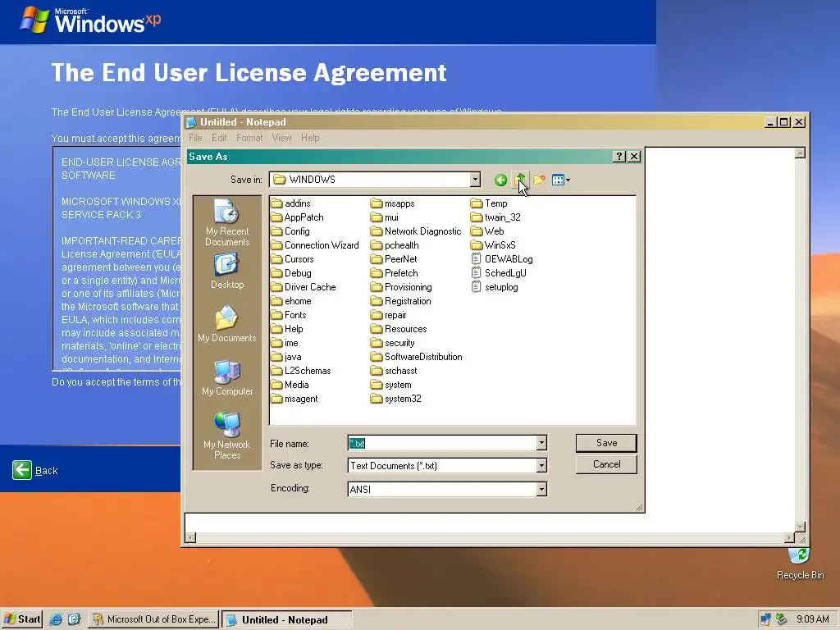840x630 pixels.
Task: Select the addins folder
Action: pyautogui.click(x=291, y=203)
